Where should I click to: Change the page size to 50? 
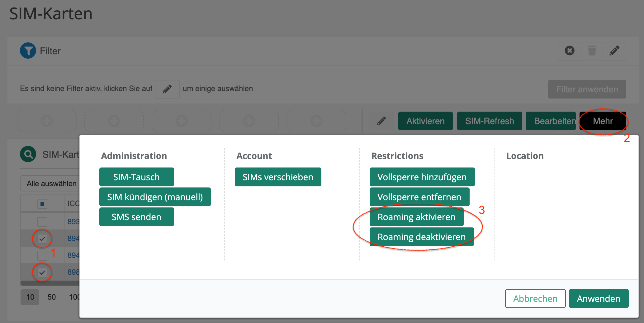pyautogui.click(x=52, y=297)
